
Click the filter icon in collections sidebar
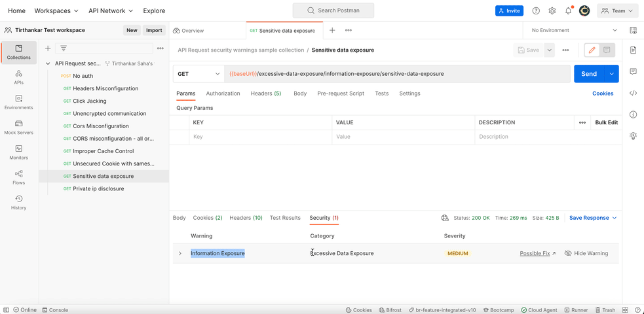tap(64, 48)
